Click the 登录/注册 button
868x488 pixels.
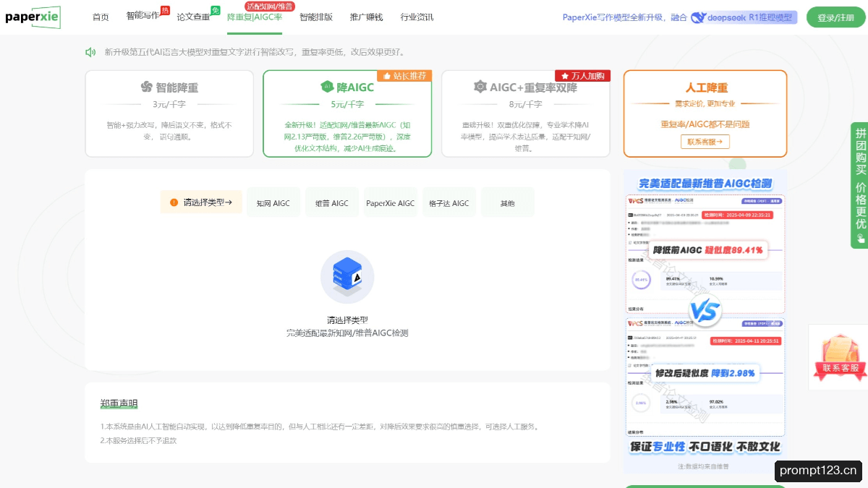pos(835,17)
